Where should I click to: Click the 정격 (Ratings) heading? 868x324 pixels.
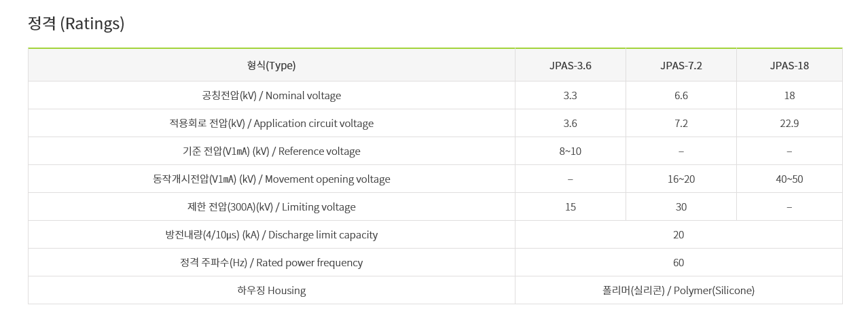click(76, 24)
